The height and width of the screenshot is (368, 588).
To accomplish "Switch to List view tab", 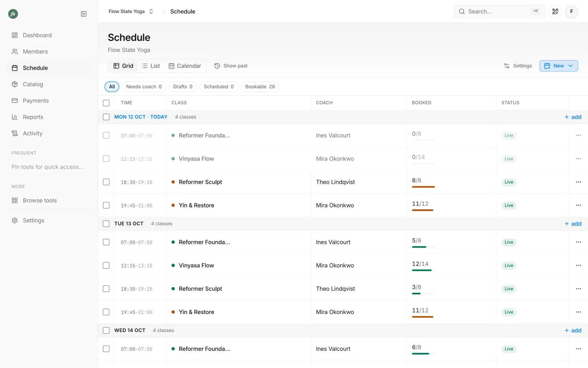I will pos(151,66).
